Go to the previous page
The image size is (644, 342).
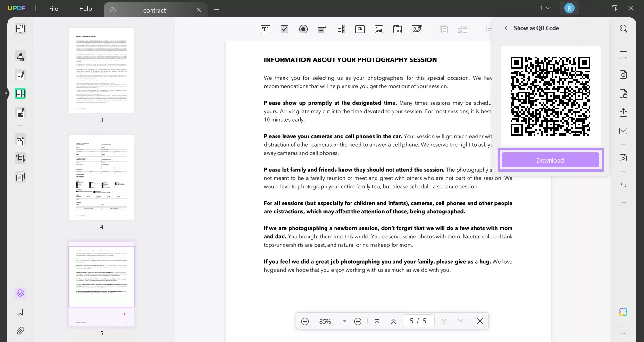(x=393, y=321)
